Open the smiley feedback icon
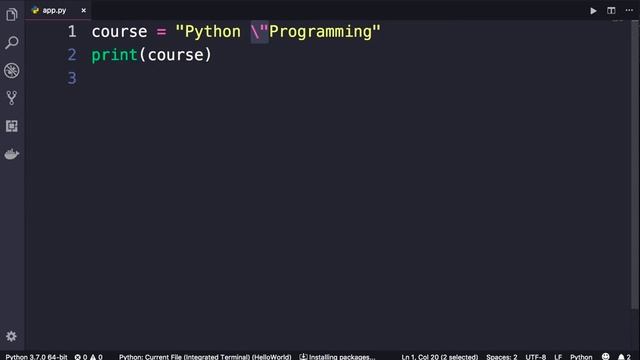 (x=606, y=356)
